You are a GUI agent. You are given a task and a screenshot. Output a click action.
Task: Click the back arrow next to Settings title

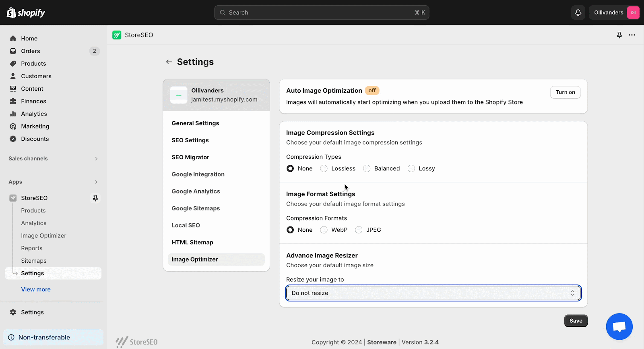coord(169,62)
